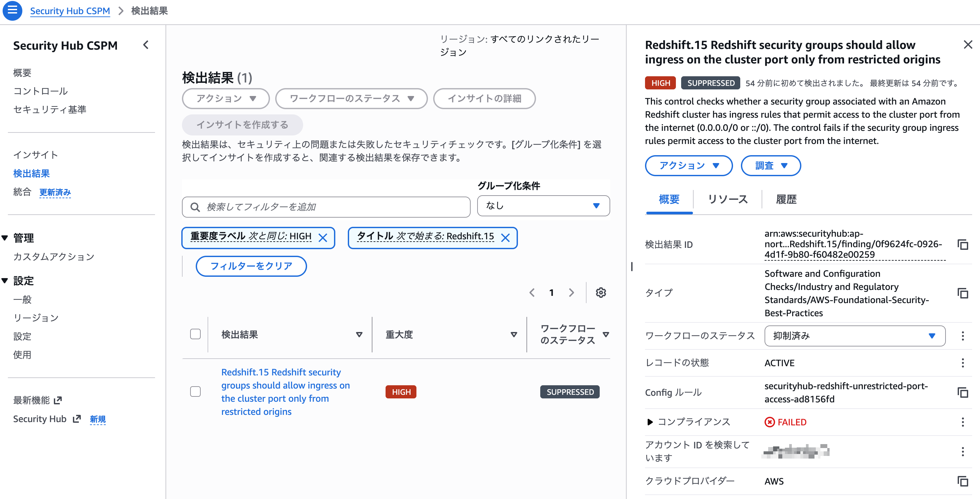Open the 調査 dropdown
The image size is (980, 499).
click(771, 166)
